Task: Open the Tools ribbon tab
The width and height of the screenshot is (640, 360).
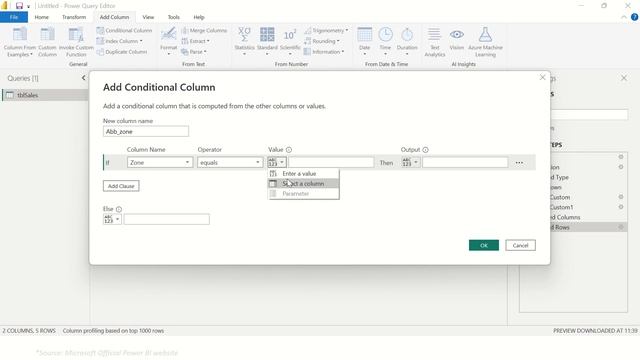Action: [x=173, y=17]
